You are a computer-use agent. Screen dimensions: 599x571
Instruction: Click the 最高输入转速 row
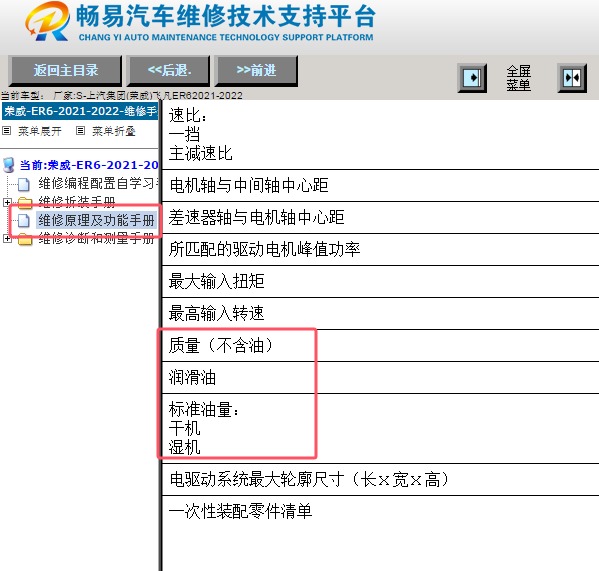tap(380, 314)
